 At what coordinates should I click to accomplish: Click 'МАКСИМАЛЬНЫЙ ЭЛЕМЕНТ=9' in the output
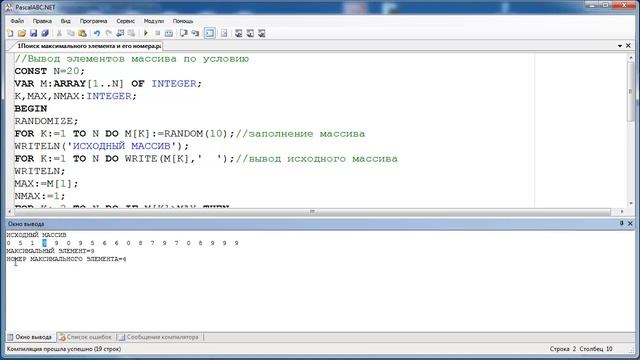[x=50, y=251]
